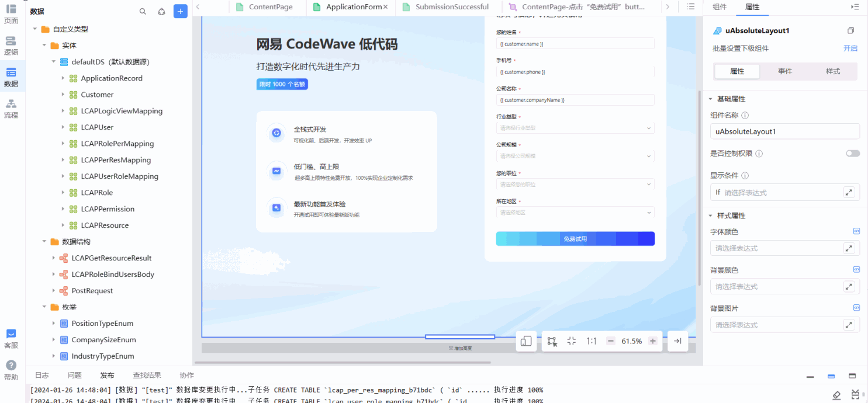This screenshot has height=403, width=868.
Task: Click the search icon in the 数据 panel
Action: 143,11
